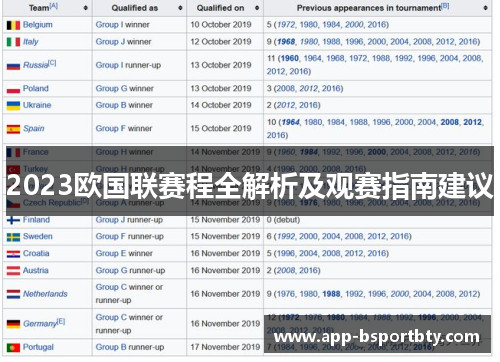The image size is (500, 362).
Task: Open the Netherlands team link
Action: click(45, 294)
